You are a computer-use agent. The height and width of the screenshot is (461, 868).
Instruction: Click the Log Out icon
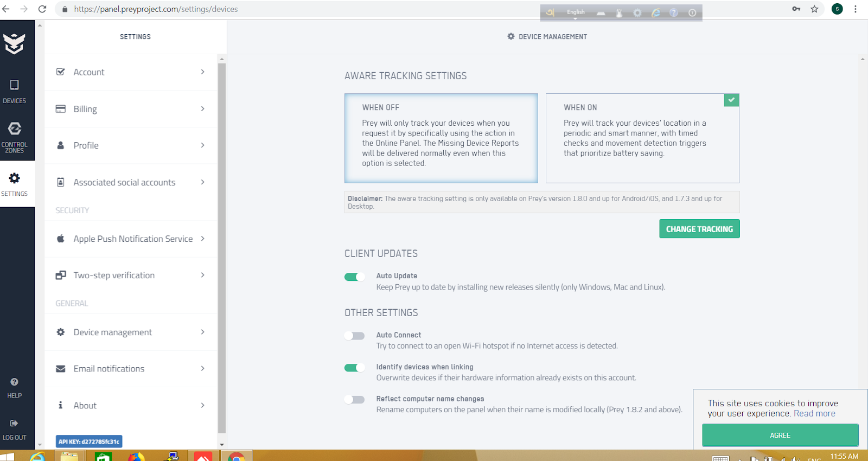pyautogui.click(x=14, y=423)
